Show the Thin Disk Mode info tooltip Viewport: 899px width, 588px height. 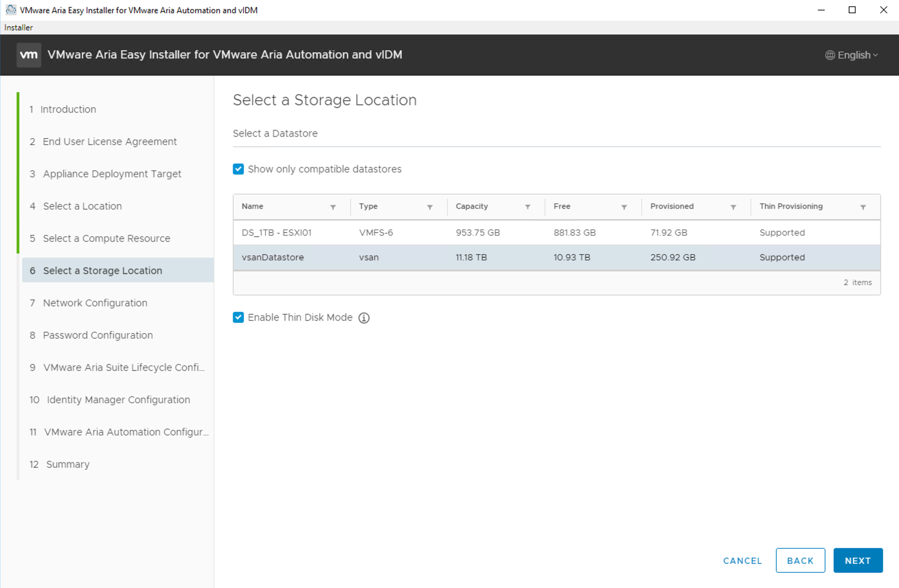[364, 318]
